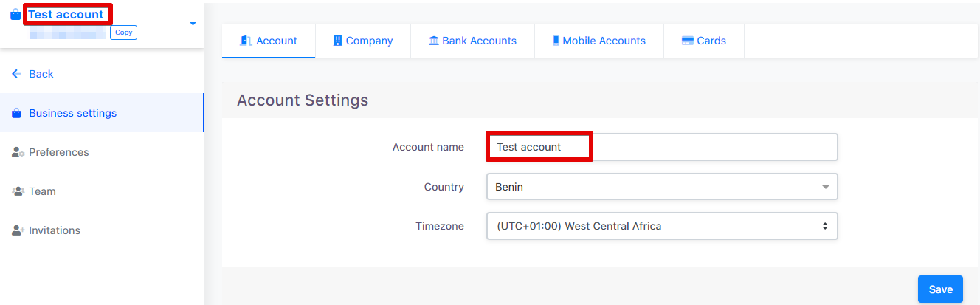Click the phone icon on Mobile Accounts tab
The width and height of the screenshot is (980, 305).
pos(556,41)
